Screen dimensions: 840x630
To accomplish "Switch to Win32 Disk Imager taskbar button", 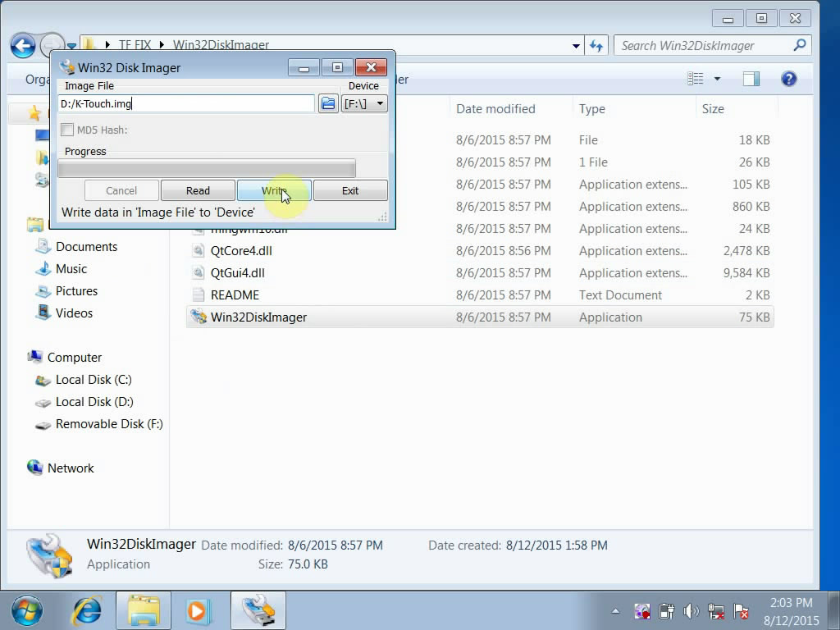I will [x=258, y=610].
